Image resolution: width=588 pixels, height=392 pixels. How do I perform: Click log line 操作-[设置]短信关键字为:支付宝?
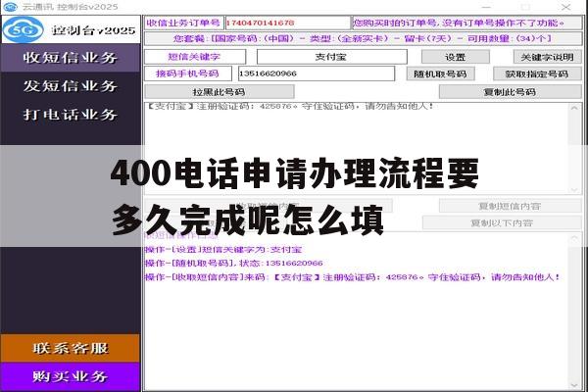223,250
